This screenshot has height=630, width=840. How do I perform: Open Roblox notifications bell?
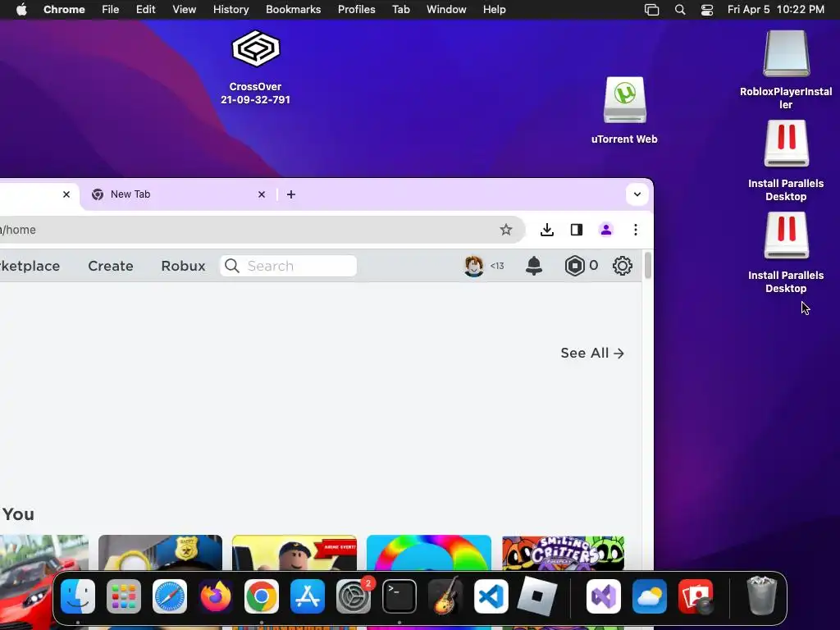(533, 266)
